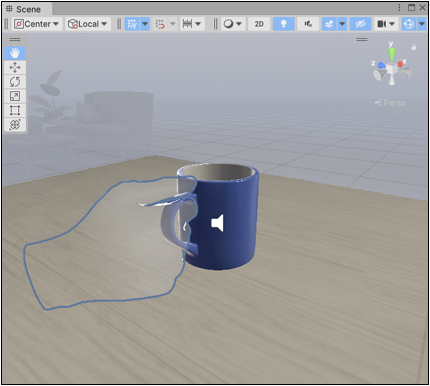430x386 pixels.
Task: Click the blue Z axis cone on gizmo
Action: point(382,66)
